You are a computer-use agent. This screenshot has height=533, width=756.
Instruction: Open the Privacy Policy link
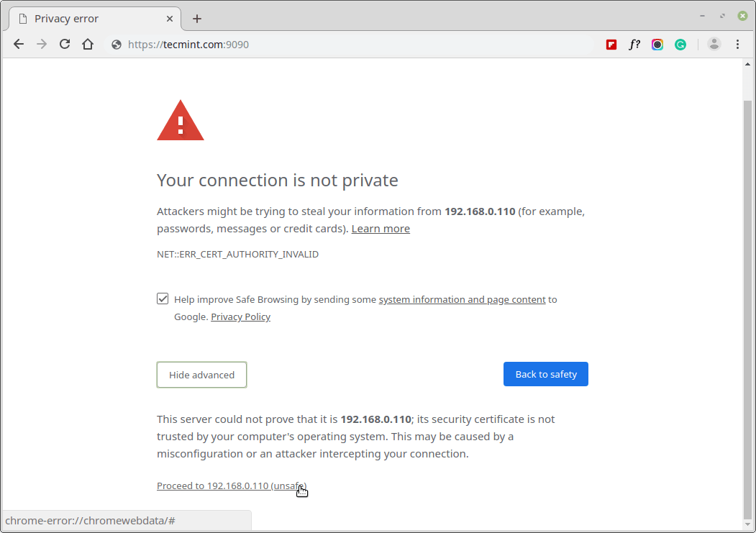tap(240, 317)
